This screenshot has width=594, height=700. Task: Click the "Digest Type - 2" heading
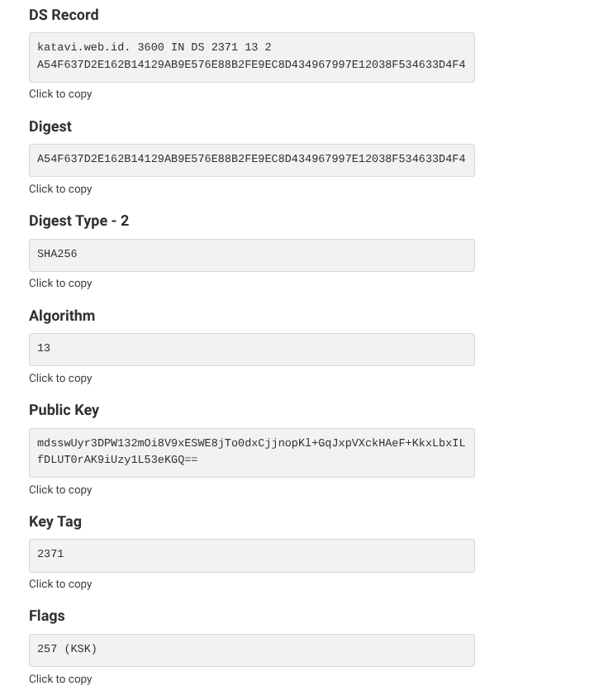click(x=78, y=221)
